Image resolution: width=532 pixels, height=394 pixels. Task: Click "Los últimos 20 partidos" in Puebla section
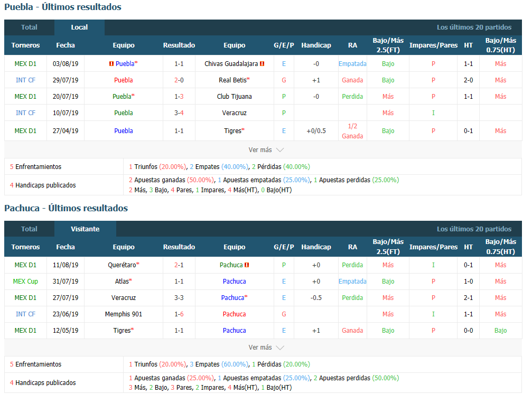click(x=474, y=27)
